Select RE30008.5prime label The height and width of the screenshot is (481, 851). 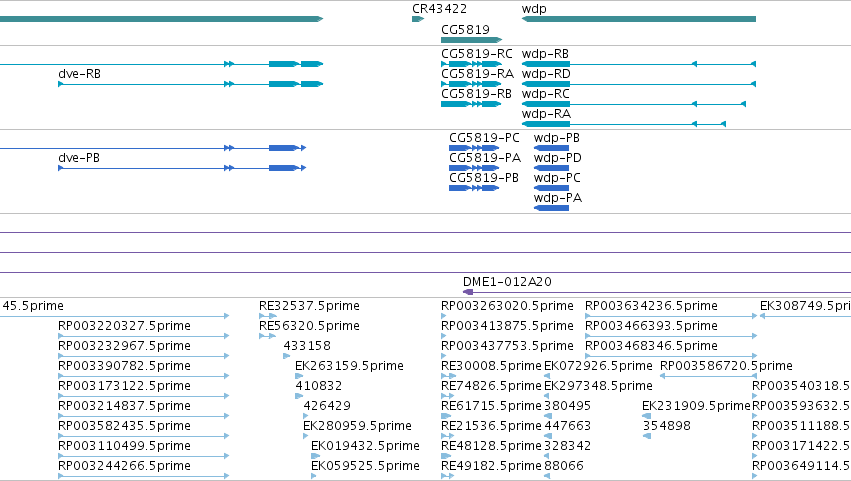[491, 366]
